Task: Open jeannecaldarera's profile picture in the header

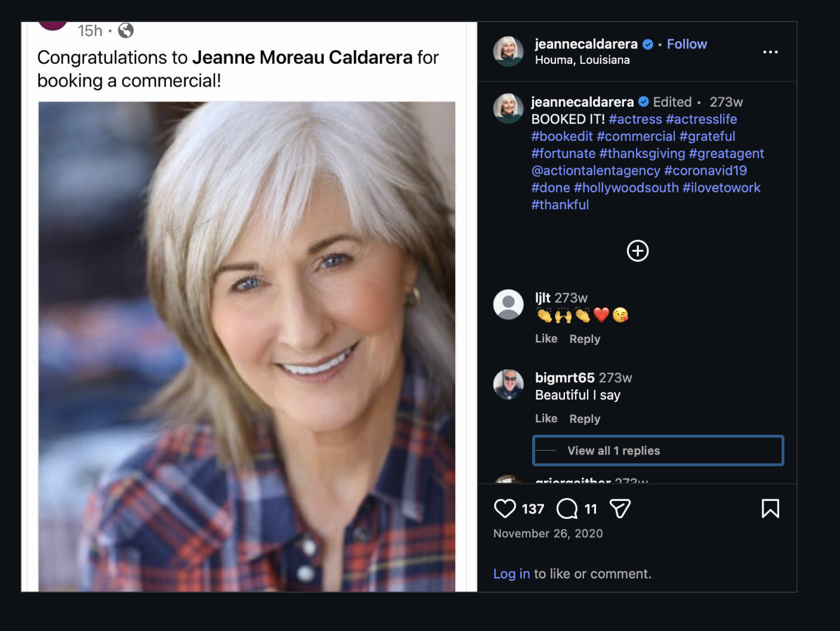Action: coord(508,51)
